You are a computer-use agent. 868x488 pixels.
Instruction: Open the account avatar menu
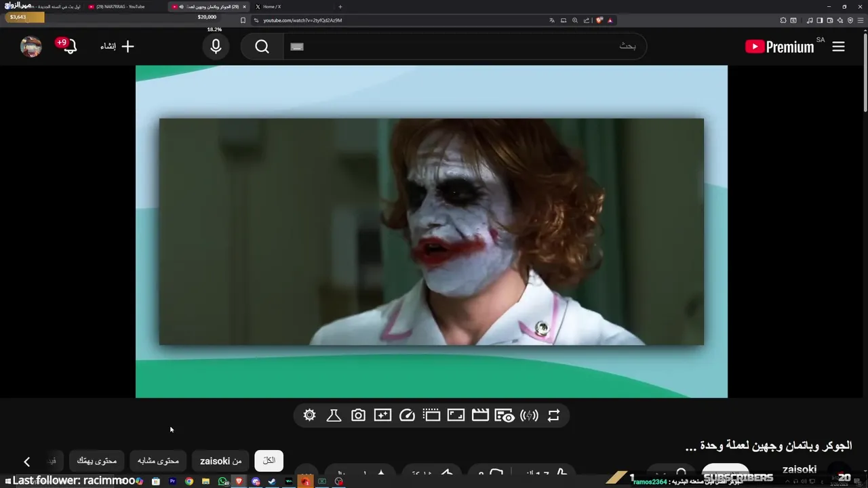(x=31, y=46)
